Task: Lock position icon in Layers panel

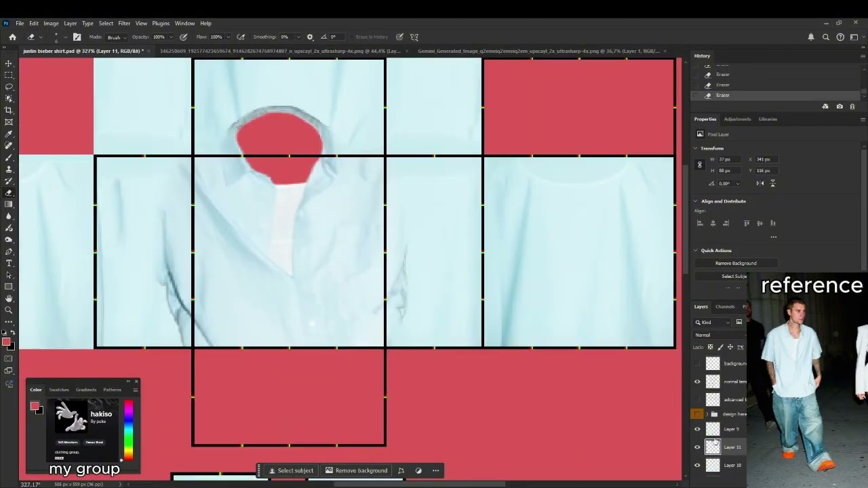Action: [730, 347]
